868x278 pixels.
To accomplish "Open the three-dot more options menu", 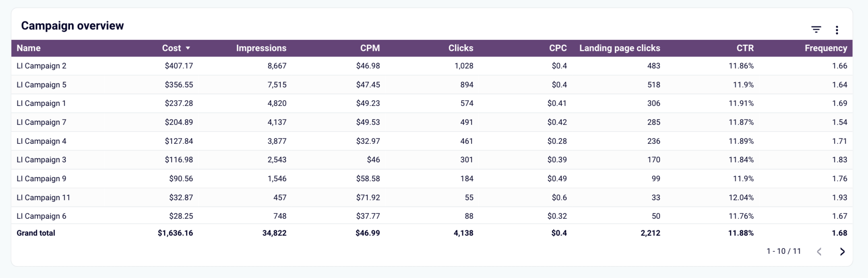I will point(837,30).
